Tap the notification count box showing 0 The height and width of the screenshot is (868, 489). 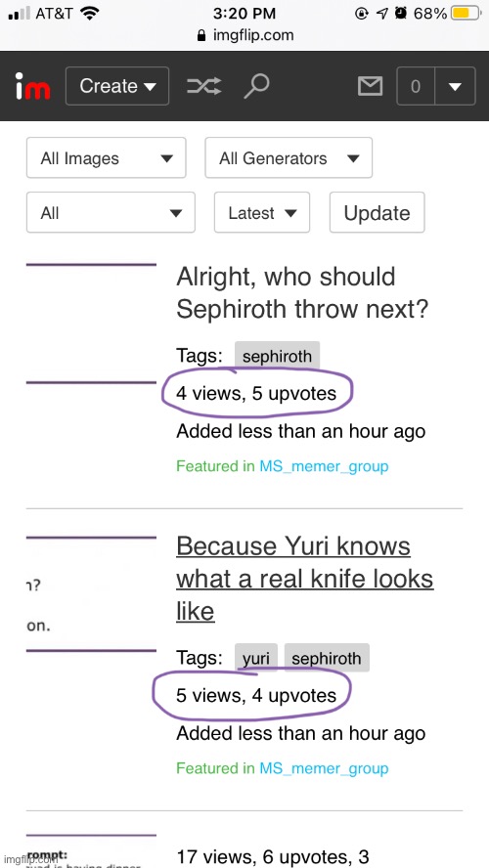[416, 86]
